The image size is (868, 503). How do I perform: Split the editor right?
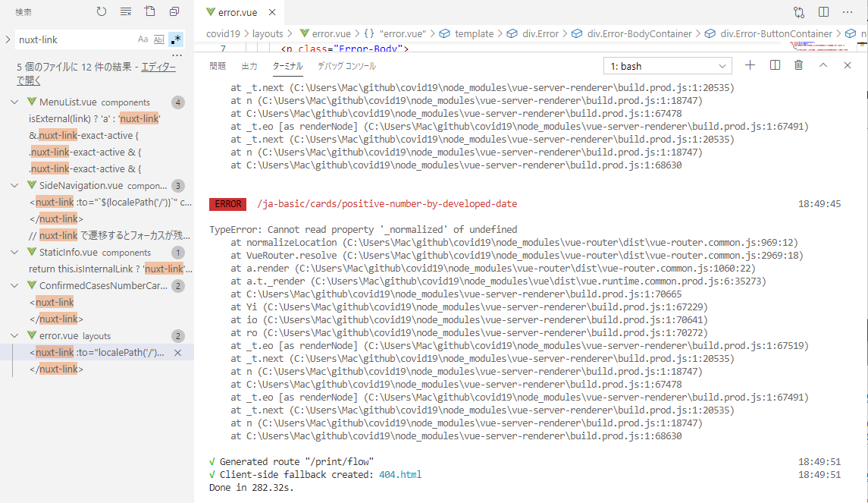point(824,12)
